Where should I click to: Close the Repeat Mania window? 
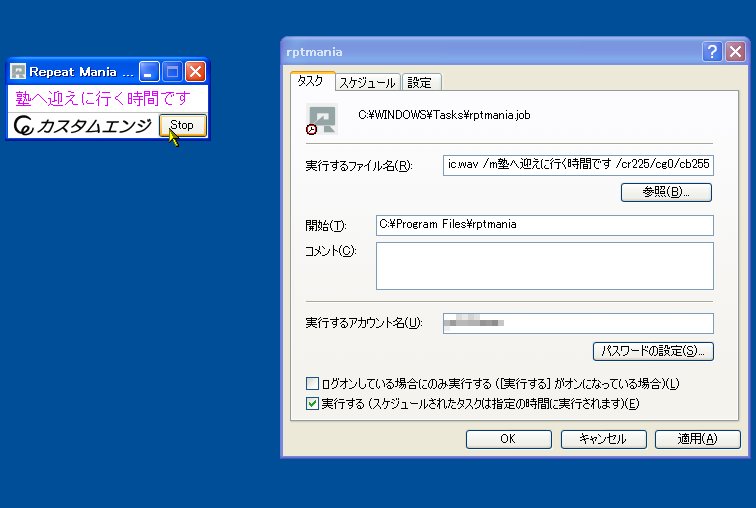click(x=195, y=72)
